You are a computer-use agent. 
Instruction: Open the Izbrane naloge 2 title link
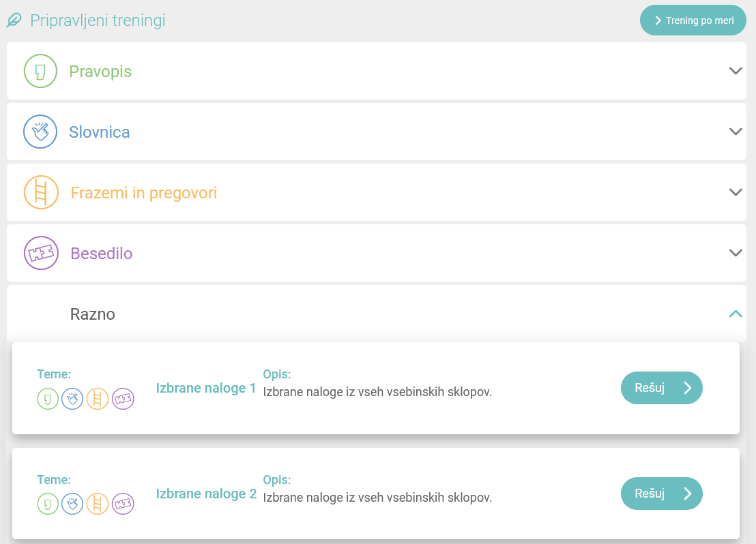206,494
